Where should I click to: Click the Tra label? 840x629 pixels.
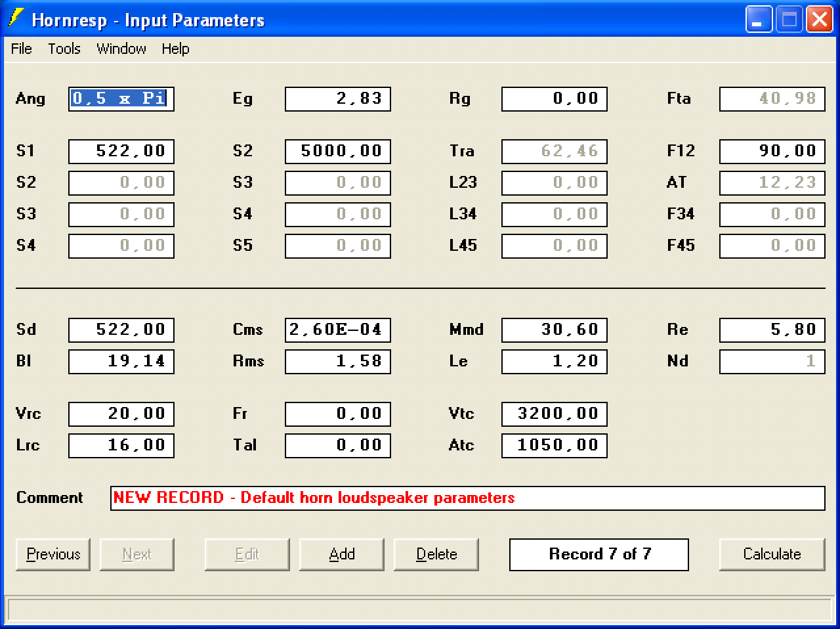(x=462, y=151)
